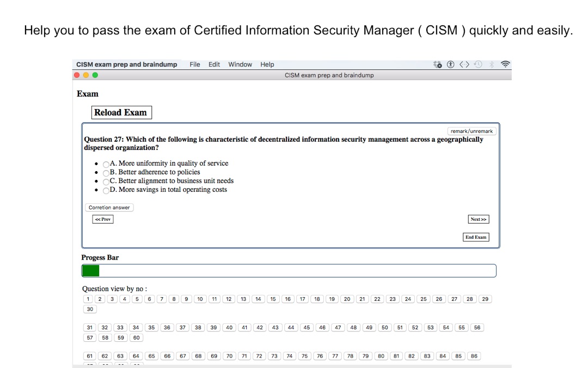Click the Dropbox icon in menu bar
Image resolution: width=588 pixels, height=368 pixels.
click(437, 64)
